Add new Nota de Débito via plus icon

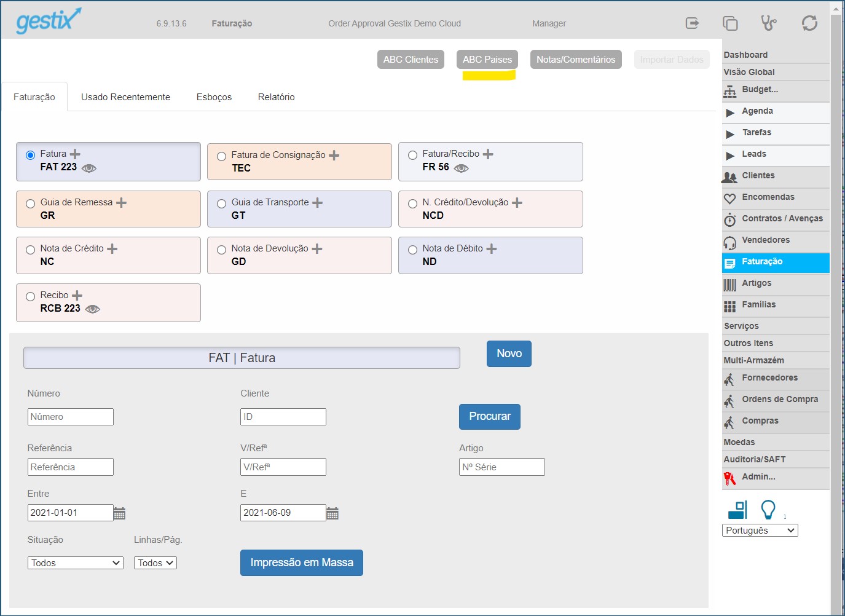(x=491, y=248)
